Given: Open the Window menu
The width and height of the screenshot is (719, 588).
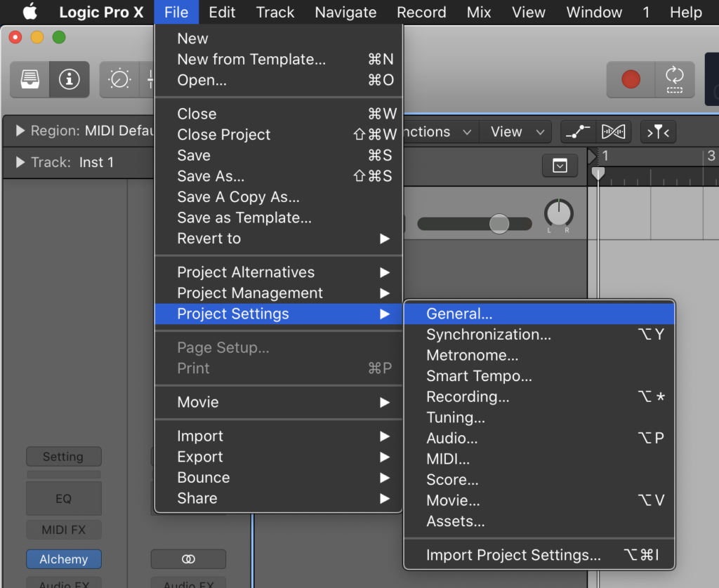Looking at the screenshot, I should click(x=594, y=12).
